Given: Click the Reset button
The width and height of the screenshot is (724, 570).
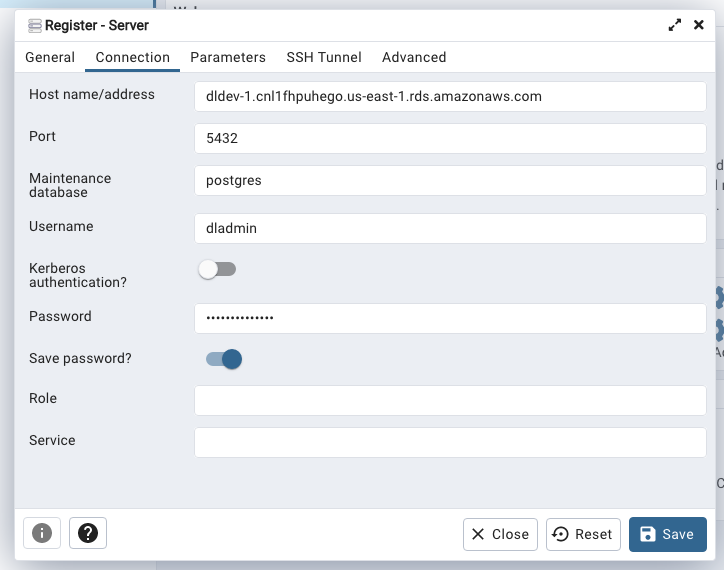Looking at the screenshot, I should [x=582, y=534].
